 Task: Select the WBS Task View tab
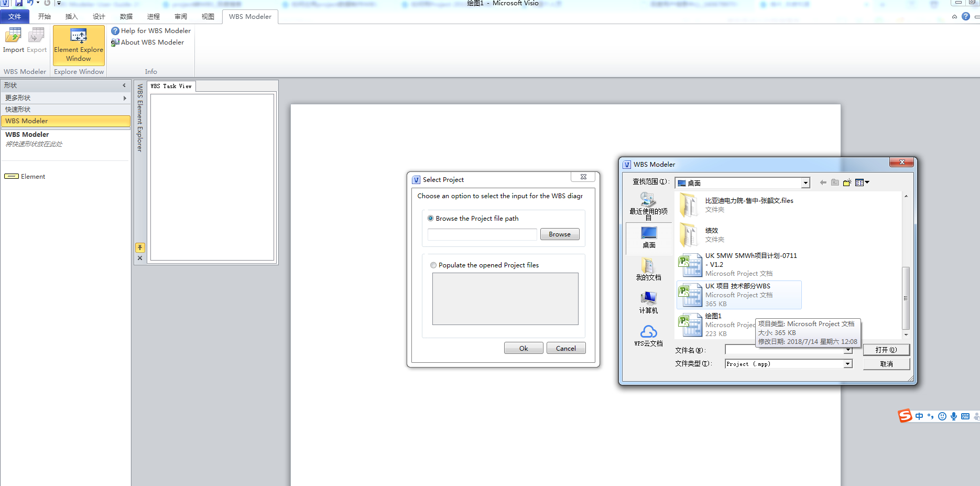(x=171, y=86)
